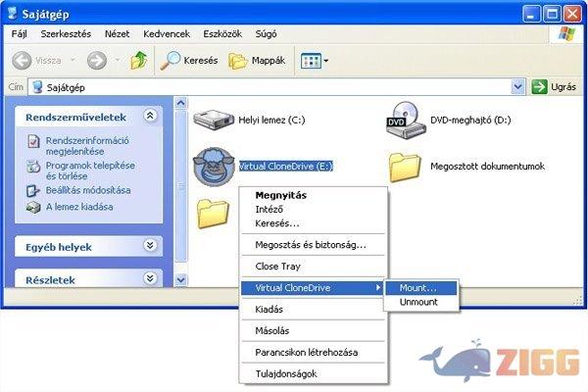Collapse the Rendszerműveletek panel
The image size is (588, 392).
pyautogui.click(x=150, y=116)
